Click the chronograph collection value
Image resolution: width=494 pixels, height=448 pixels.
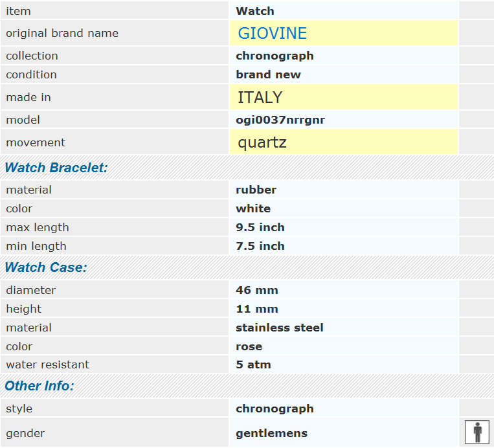[275, 56]
